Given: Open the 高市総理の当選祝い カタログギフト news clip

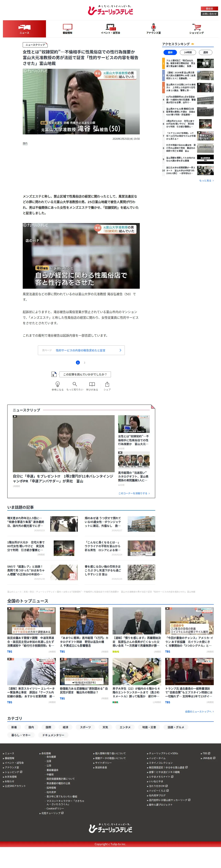Looking at the screenshot, I should [x=134, y=469].
